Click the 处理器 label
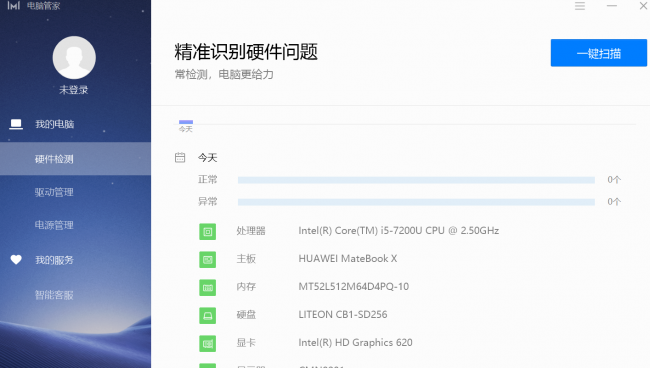The height and width of the screenshot is (368, 650). (x=251, y=230)
